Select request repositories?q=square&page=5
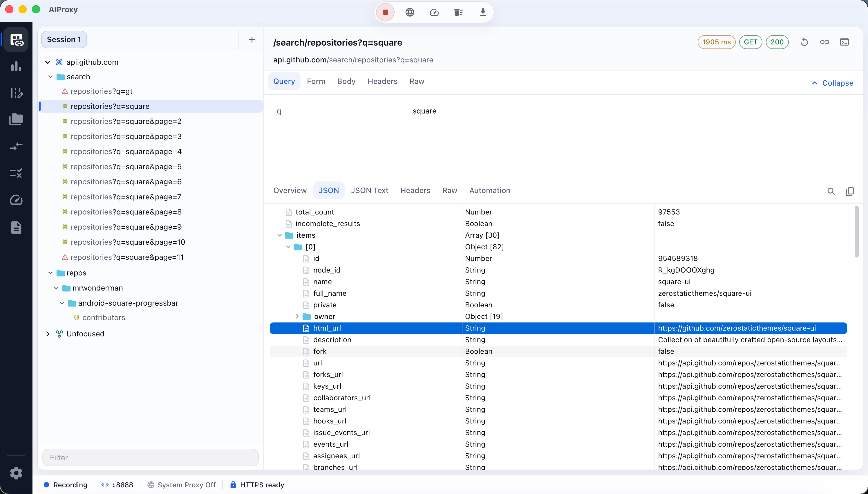Viewport: 868px width, 494px height. click(151, 167)
